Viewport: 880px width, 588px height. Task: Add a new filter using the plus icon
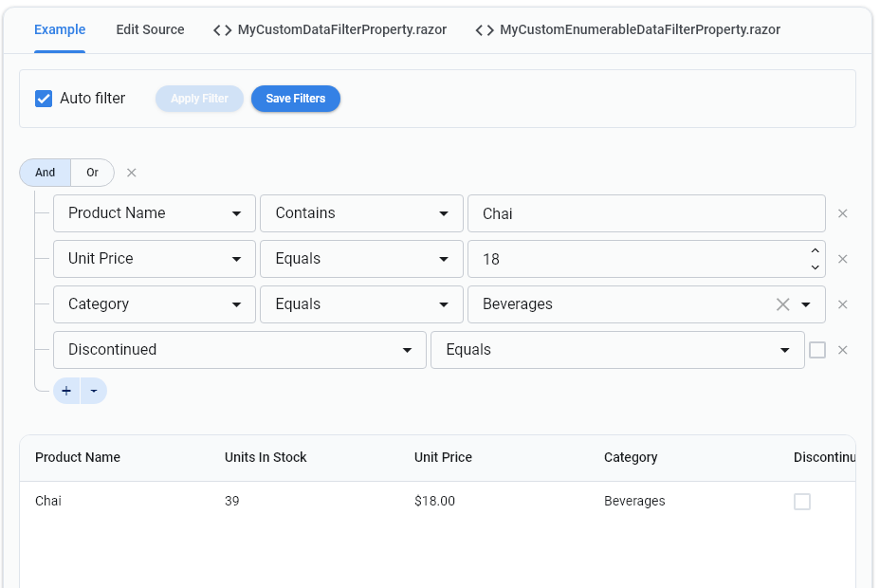pos(66,391)
